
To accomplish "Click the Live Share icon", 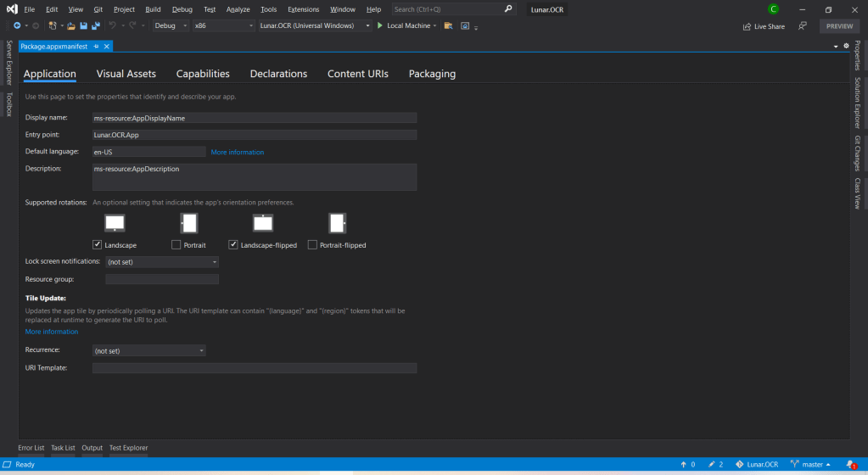I will coord(747,26).
